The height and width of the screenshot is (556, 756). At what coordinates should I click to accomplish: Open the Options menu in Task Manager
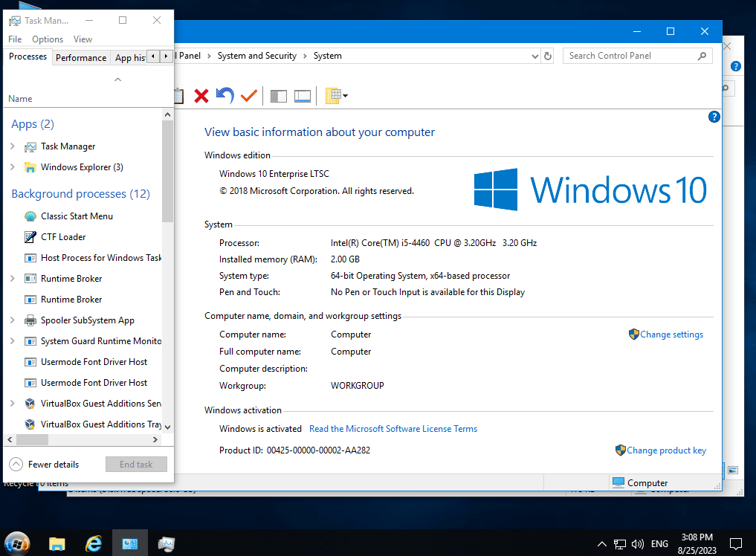click(48, 39)
